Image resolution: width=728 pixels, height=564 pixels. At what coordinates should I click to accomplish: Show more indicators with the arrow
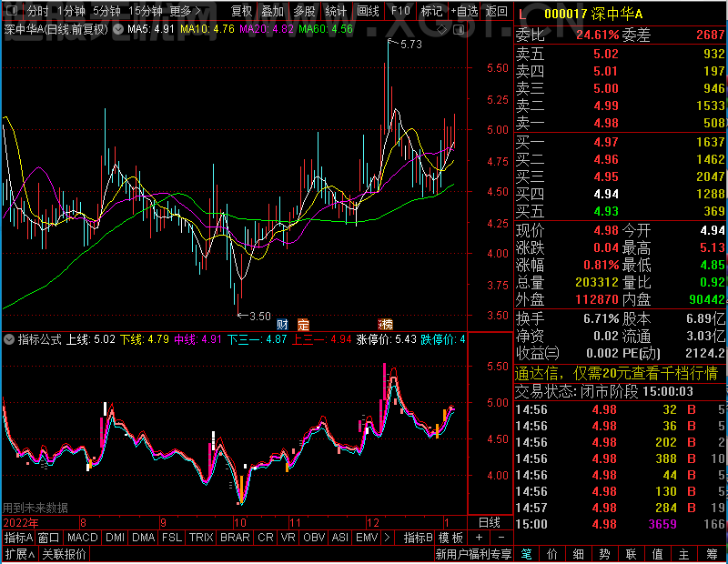point(388,538)
